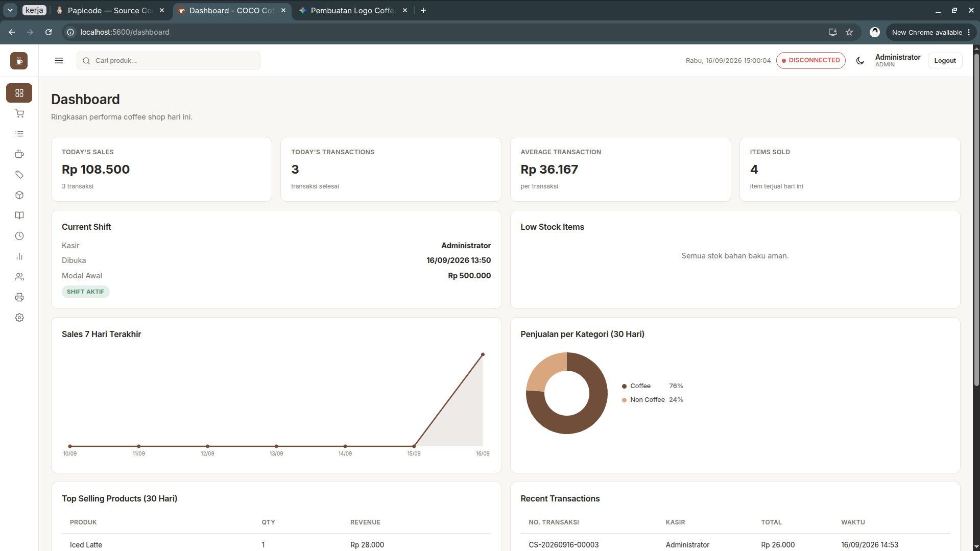Image resolution: width=980 pixels, height=551 pixels.
Task: Click the SHIFT AKTIF badge
Action: (85, 292)
